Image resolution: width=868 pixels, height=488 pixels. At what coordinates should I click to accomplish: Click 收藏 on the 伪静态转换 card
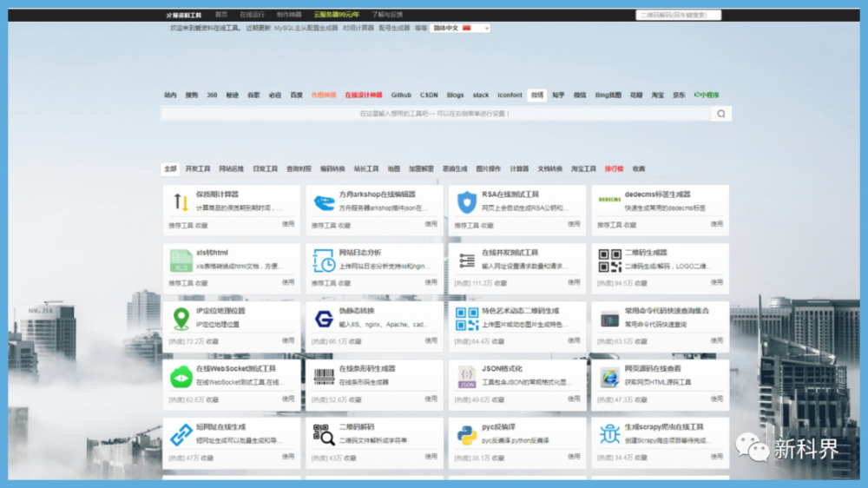(x=355, y=342)
